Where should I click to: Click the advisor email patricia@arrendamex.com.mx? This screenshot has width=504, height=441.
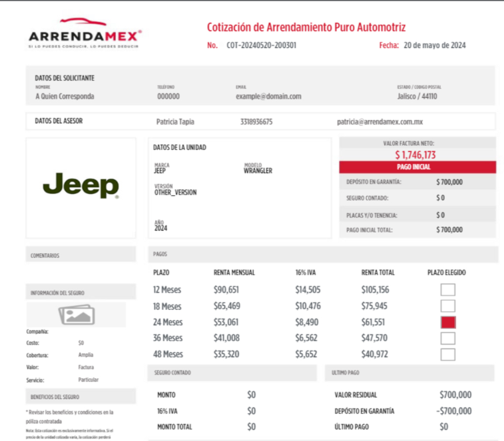pos(379,122)
